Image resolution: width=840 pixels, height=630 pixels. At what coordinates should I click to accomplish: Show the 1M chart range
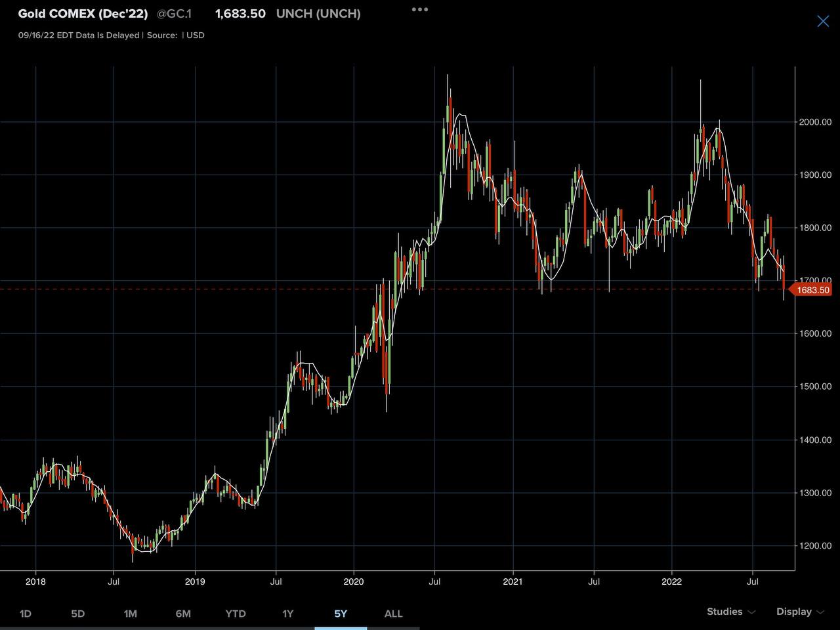pyautogui.click(x=130, y=614)
